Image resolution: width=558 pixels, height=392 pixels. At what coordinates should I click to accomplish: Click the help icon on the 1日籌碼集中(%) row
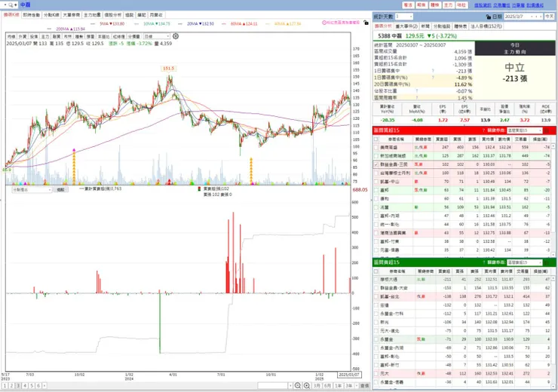point(433,77)
